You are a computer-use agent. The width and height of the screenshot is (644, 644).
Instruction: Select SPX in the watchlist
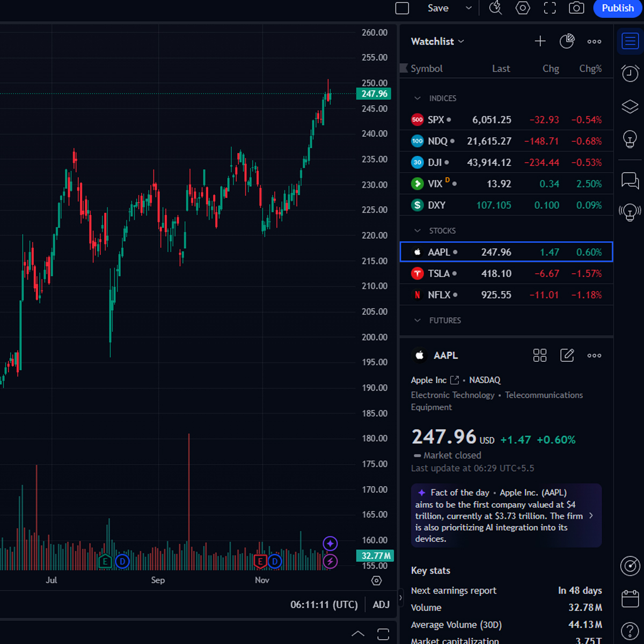pyautogui.click(x=506, y=120)
